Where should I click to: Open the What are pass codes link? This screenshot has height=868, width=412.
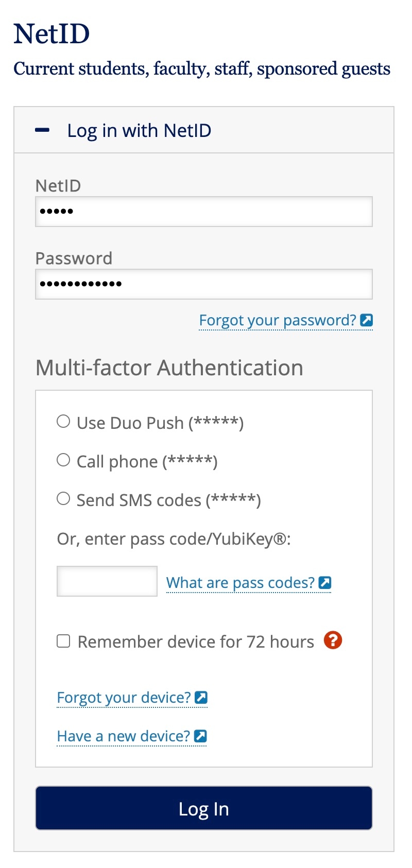(x=240, y=583)
